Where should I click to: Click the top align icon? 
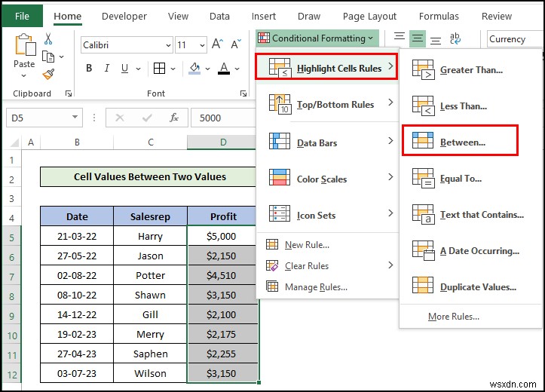click(400, 35)
